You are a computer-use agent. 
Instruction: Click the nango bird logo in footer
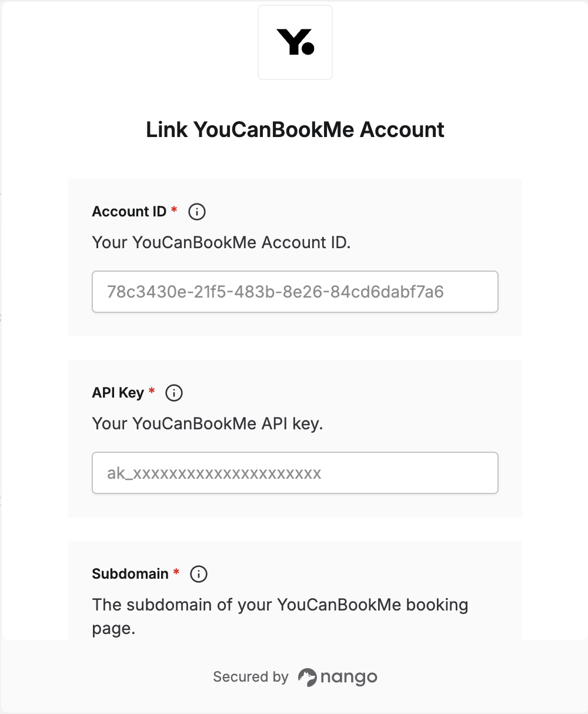[x=307, y=678]
